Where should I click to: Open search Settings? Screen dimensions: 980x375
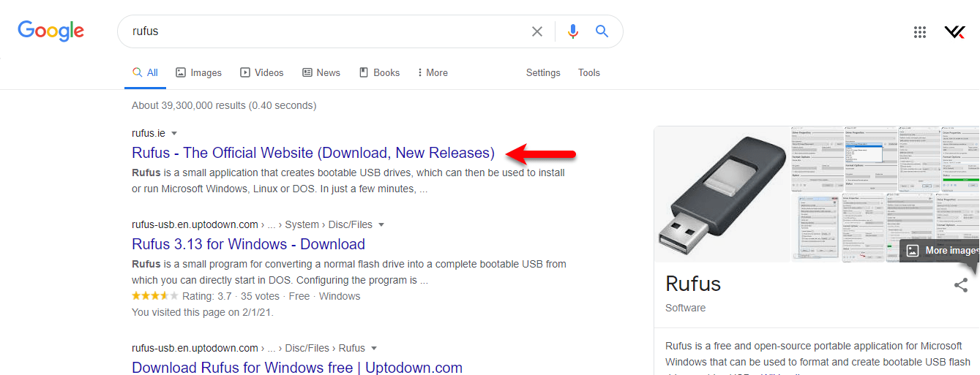pos(543,72)
